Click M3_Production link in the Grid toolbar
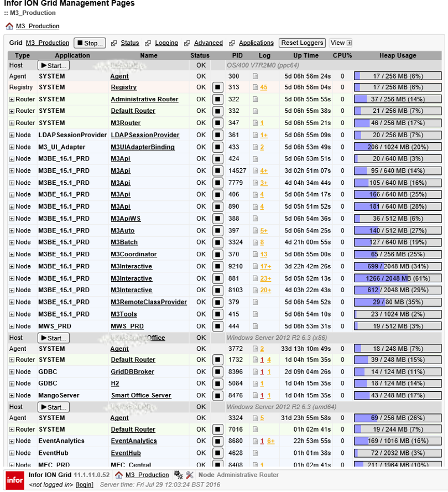Screen dimensions: 448x492 [48, 43]
